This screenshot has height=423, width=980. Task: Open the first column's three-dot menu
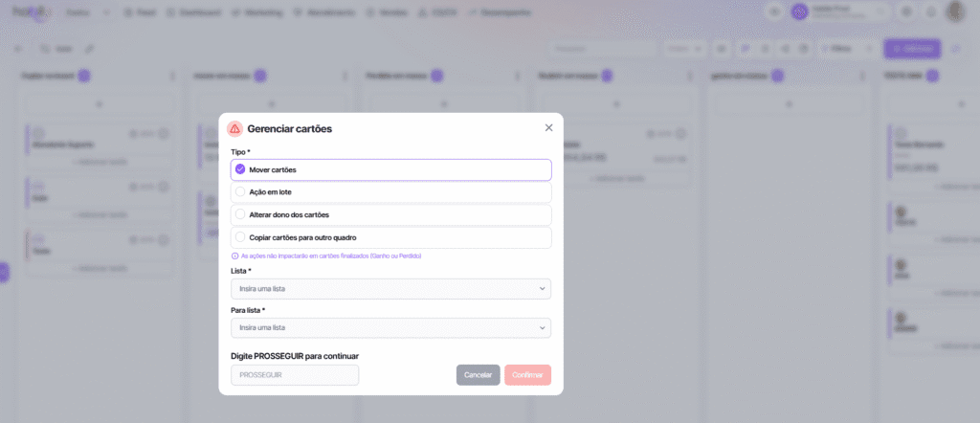[172, 76]
